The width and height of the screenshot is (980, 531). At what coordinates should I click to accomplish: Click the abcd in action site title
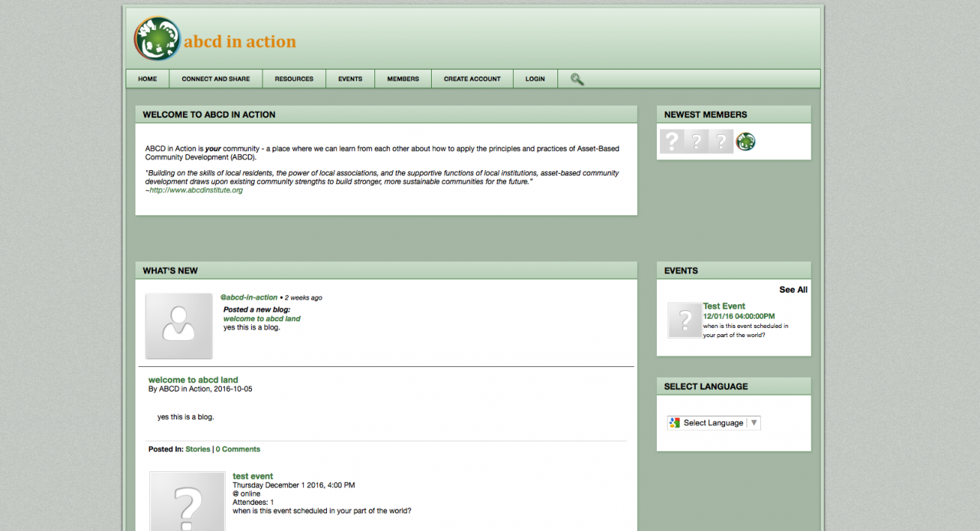pyautogui.click(x=240, y=41)
